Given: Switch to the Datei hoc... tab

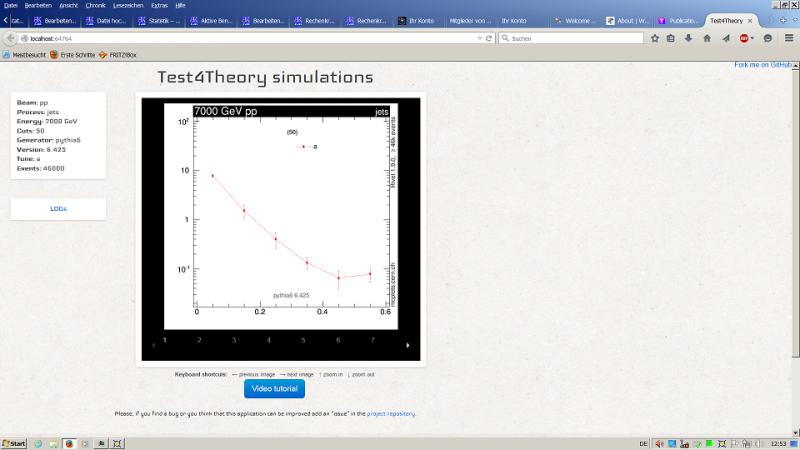Looking at the screenshot, I should pos(107,21).
